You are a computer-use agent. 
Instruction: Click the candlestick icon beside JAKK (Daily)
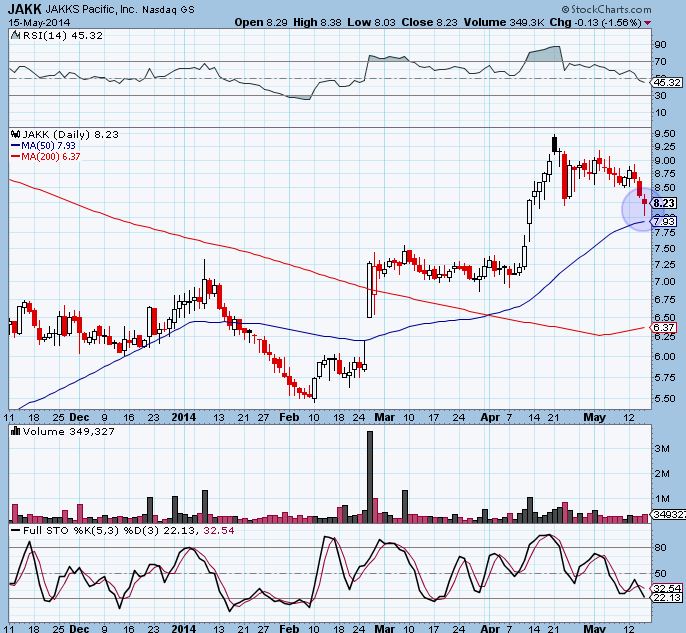(16, 134)
